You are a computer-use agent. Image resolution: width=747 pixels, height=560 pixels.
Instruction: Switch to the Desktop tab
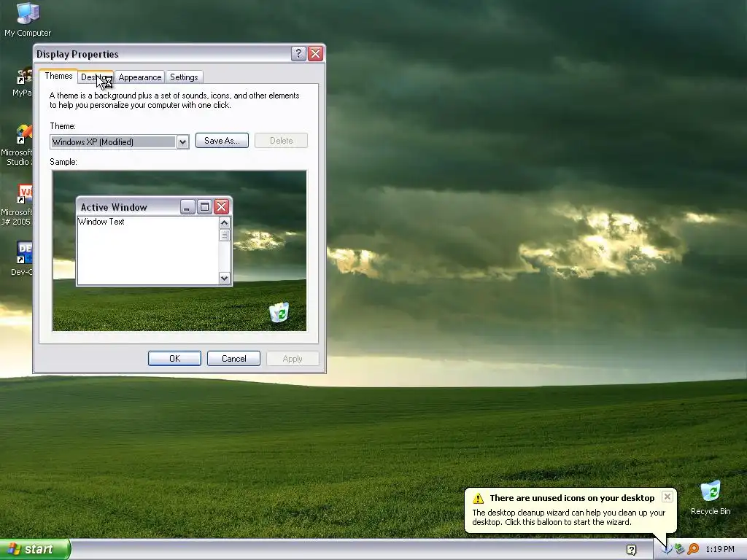click(96, 77)
